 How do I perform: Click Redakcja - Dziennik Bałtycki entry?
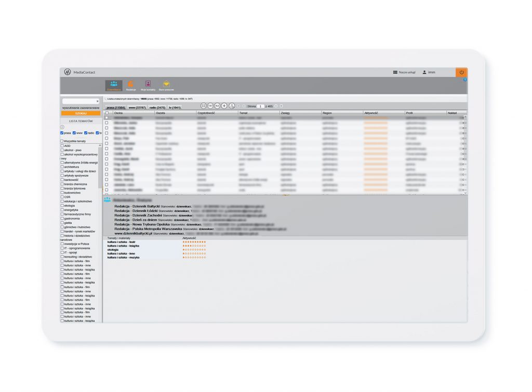coord(137,206)
